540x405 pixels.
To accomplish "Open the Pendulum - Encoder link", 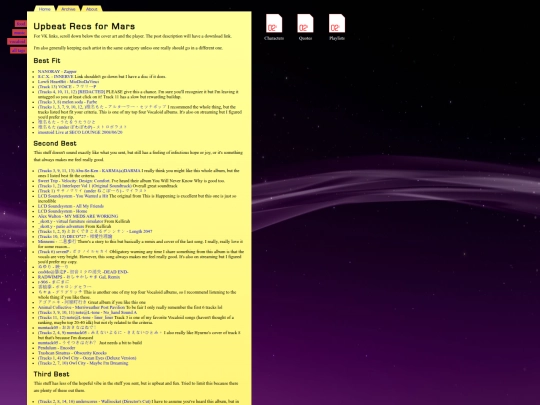I will (56, 348).
